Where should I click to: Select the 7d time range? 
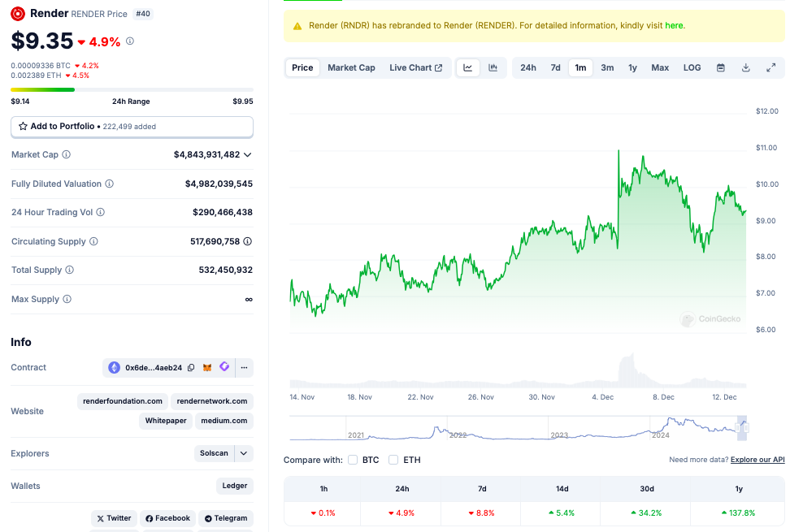tap(555, 67)
